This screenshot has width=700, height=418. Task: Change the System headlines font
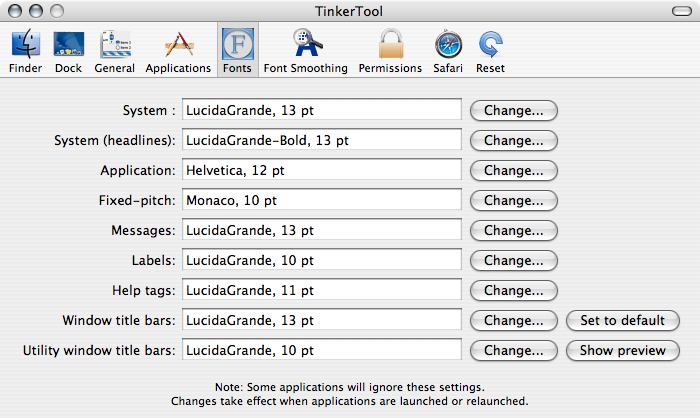coord(514,140)
